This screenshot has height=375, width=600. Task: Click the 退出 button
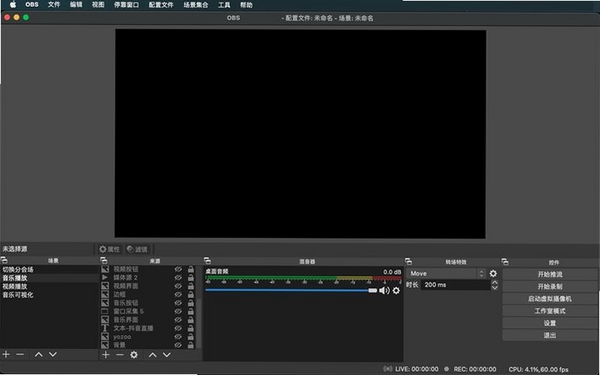tap(550, 335)
